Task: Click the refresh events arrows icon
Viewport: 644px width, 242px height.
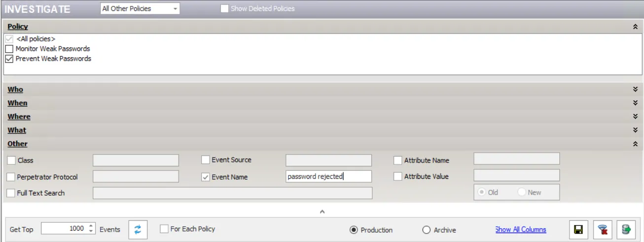Action: tap(138, 230)
